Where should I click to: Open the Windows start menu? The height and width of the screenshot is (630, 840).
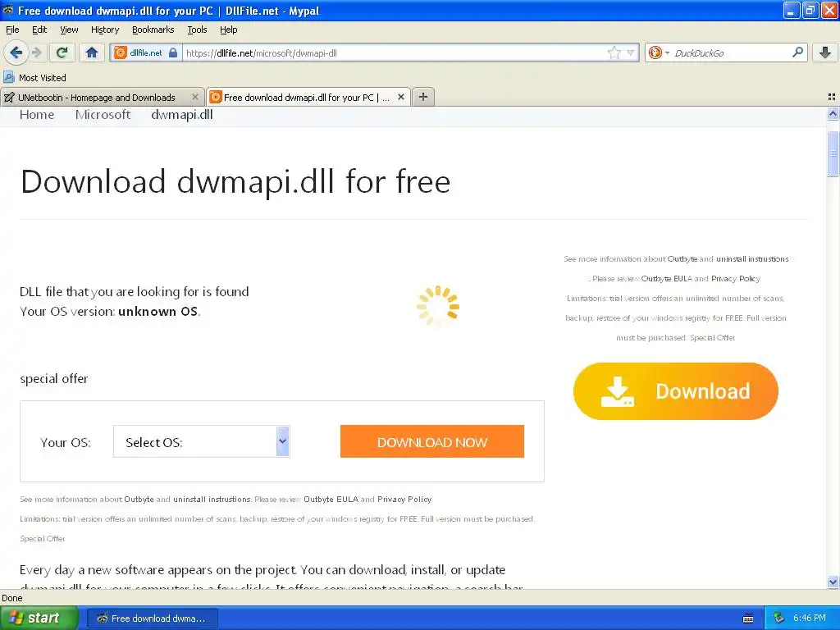39,619
